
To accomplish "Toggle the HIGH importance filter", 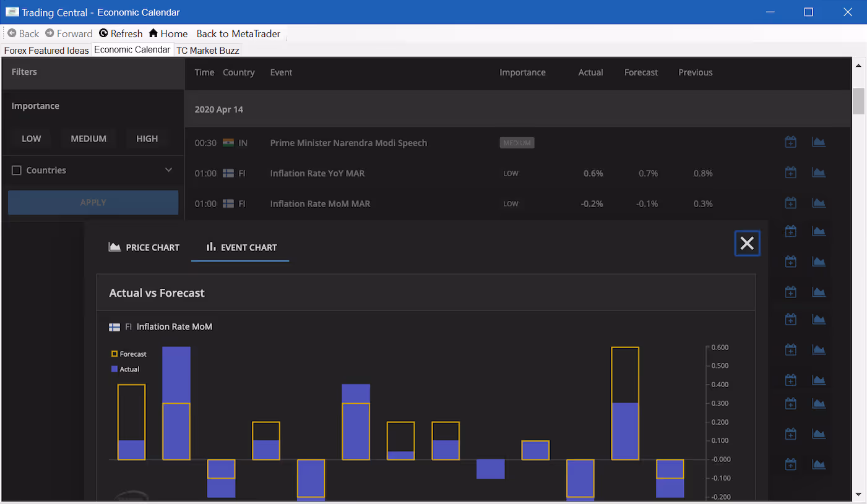I will pyautogui.click(x=147, y=139).
